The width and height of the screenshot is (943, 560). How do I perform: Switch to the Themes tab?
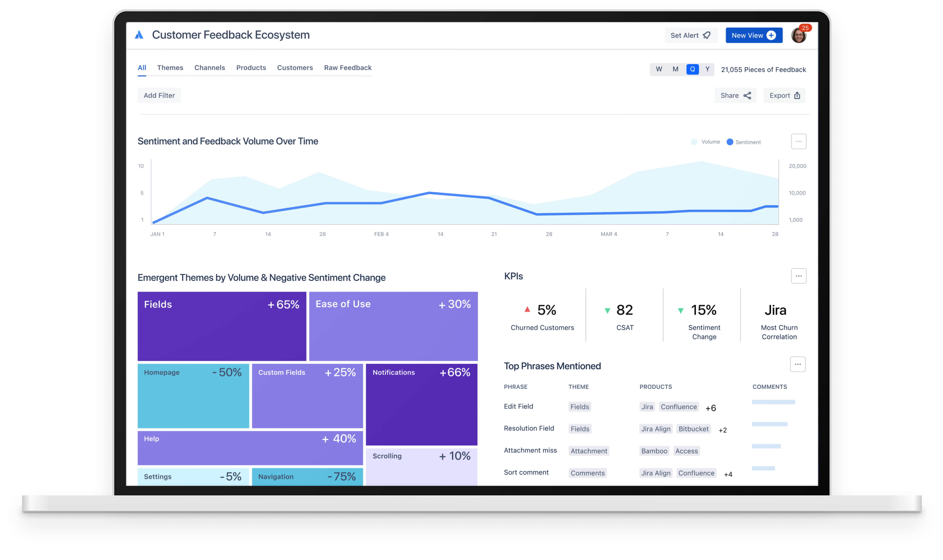[170, 68]
